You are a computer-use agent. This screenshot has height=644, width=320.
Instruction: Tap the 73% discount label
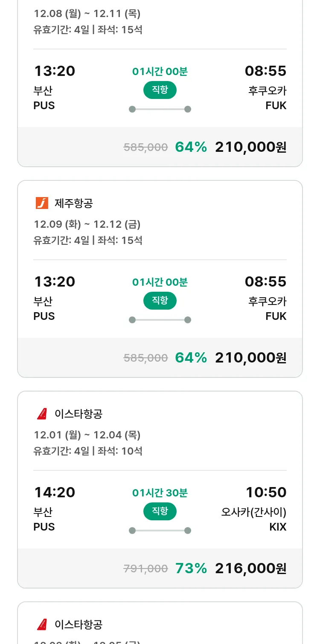191,568
